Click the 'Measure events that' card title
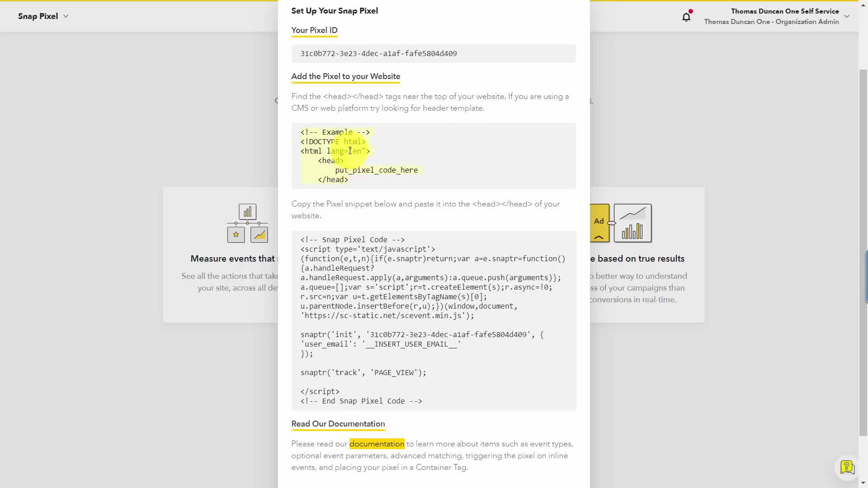Image resolution: width=868 pixels, height=488 pixels. (x=232, y=258)
